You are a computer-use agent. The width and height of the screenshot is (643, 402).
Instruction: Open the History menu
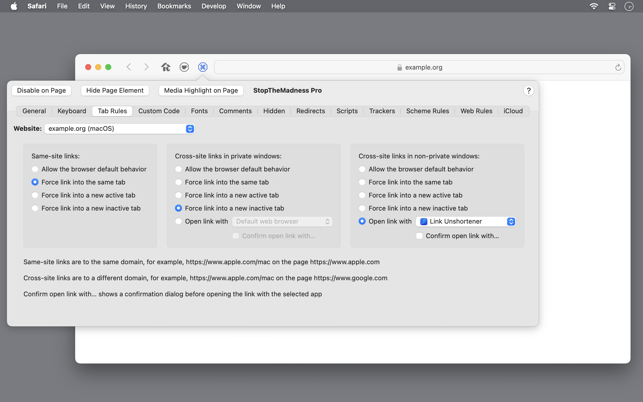point(136,6)
